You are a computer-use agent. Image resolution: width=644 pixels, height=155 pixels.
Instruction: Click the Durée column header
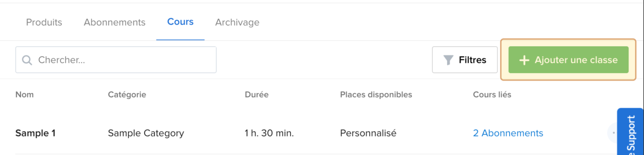pyautogui.click(x=256, y=94)
